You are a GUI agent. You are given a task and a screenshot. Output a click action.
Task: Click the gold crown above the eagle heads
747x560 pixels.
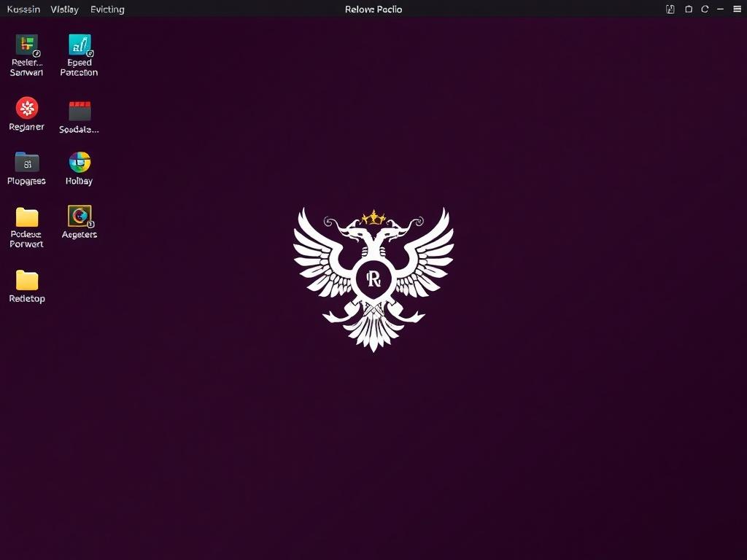(373, 217)
